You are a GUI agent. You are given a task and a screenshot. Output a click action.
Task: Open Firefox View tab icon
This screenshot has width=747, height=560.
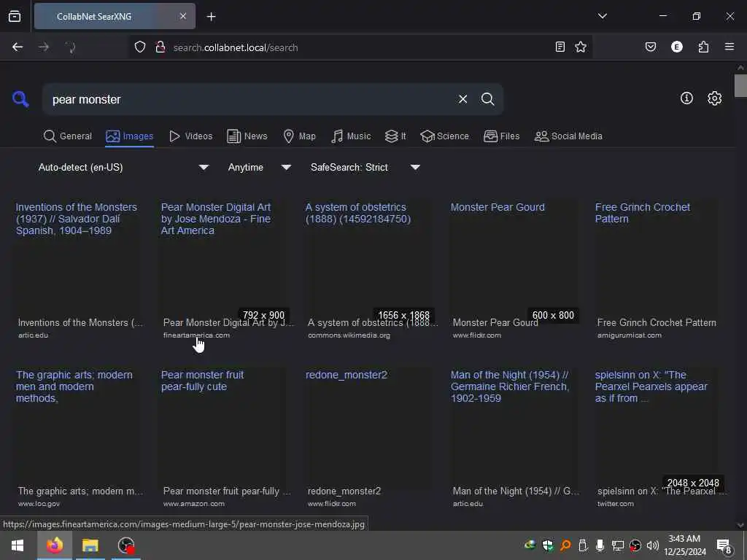[15, 16]
